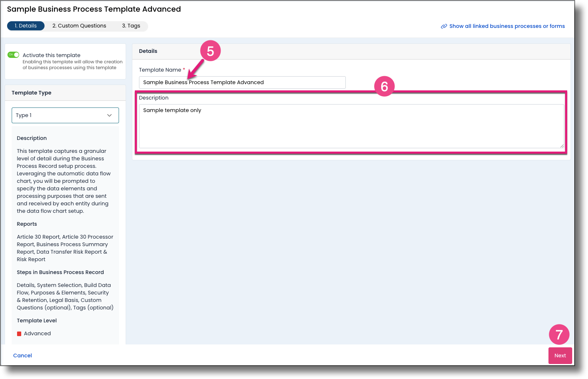Click the Reports heading in sidebar
This screenshot has height=379, width=588.
(27, 224)
